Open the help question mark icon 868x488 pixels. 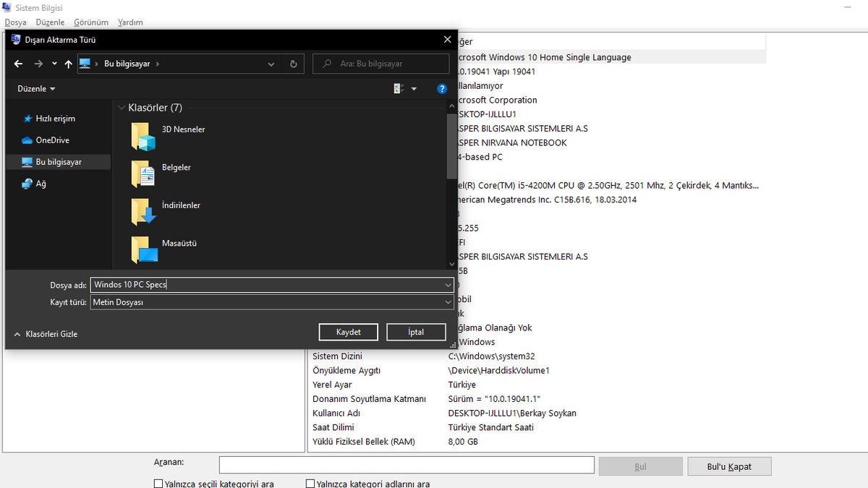442,89
